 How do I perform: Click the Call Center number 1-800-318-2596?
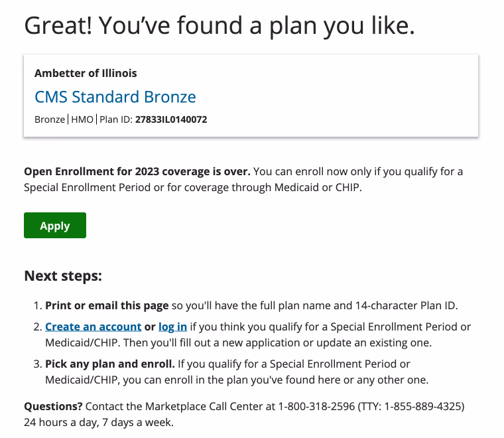[x=314, y=405]
